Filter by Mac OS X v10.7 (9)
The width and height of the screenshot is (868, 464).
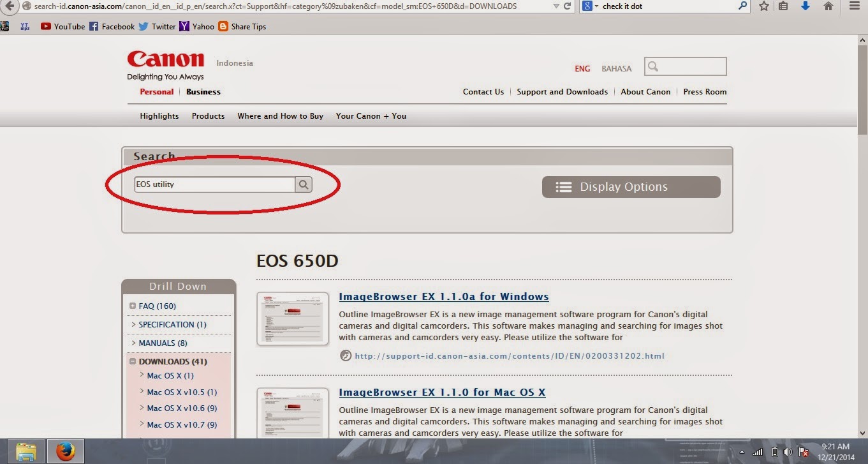[x=182, y=425]
